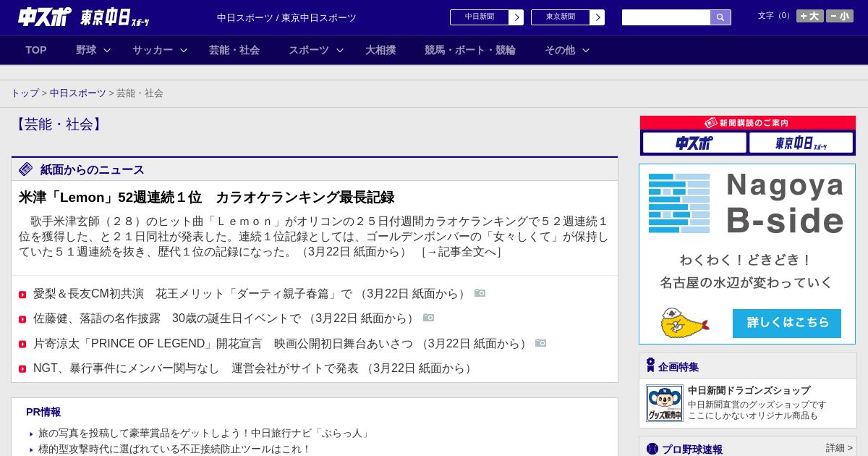This screenshot has width=868, height=456.
Task: Click 中日スポーツ / 東京中日スポーツ header text
Action: click(286, 17)
